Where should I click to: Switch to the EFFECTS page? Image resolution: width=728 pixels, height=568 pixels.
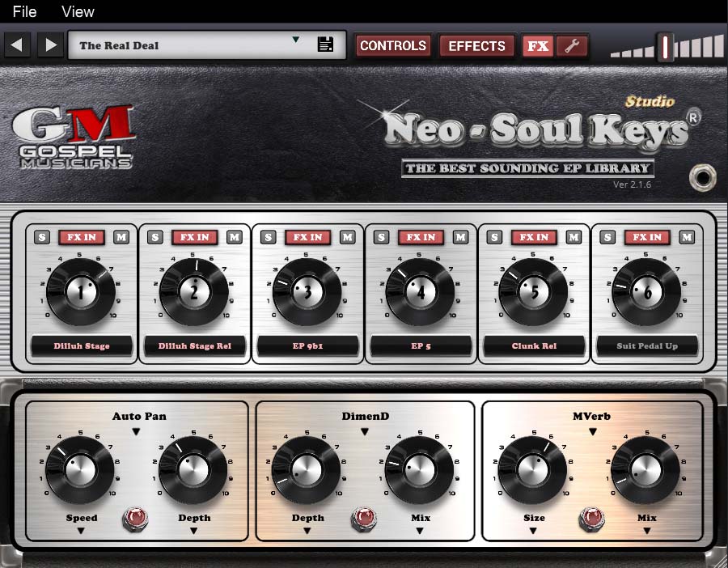click(x=476, y=45)
